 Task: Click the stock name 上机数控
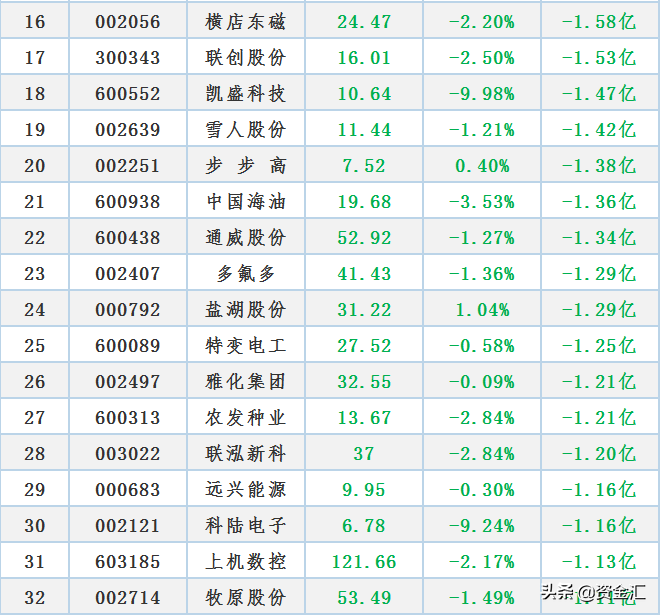click(x=246, y=562)
